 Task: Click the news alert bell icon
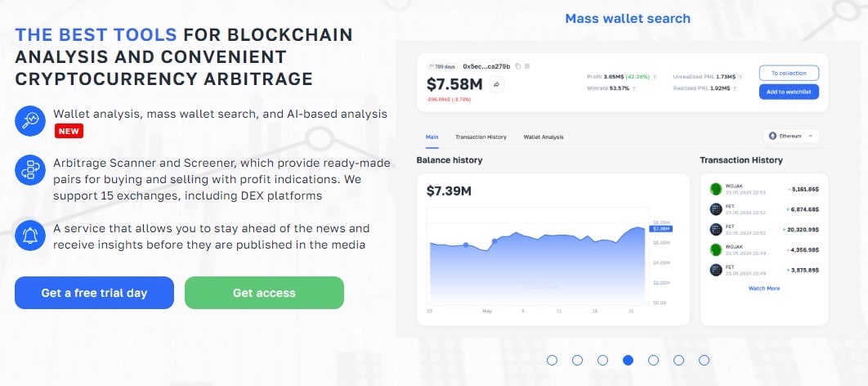(31, 236)
